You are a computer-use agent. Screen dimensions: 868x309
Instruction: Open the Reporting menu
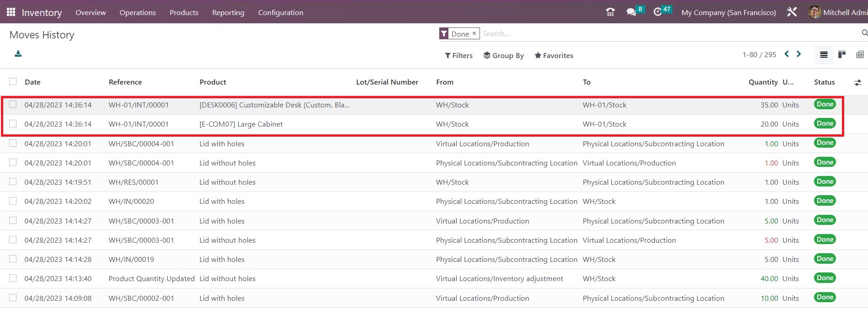(228, 12)
